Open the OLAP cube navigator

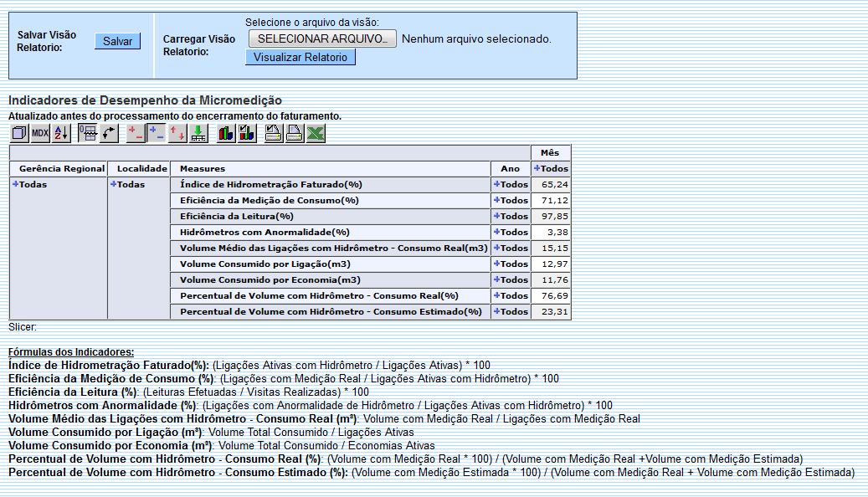pyautogui.click(x=20, y=132)
